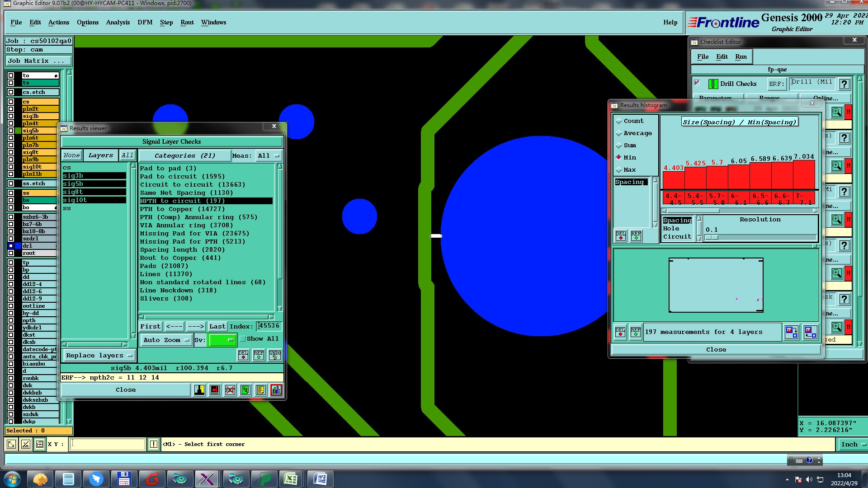Image resolution: width=868 pixels, height=488 pixels.
Task: Open the Analysis menu
Action: [118, 22]
